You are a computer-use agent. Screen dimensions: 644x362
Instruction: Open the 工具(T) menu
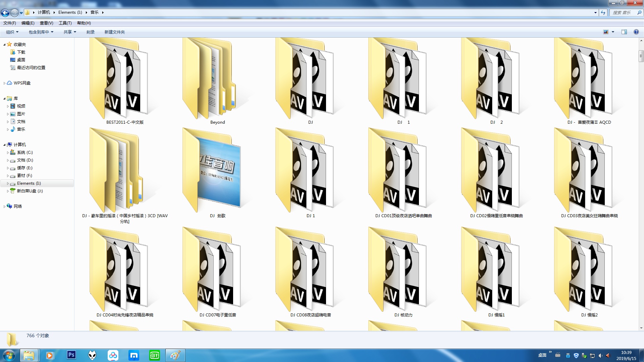pos(65,23)
